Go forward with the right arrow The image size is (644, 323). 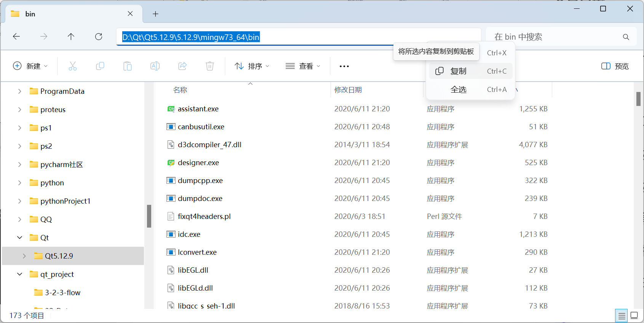44,37
